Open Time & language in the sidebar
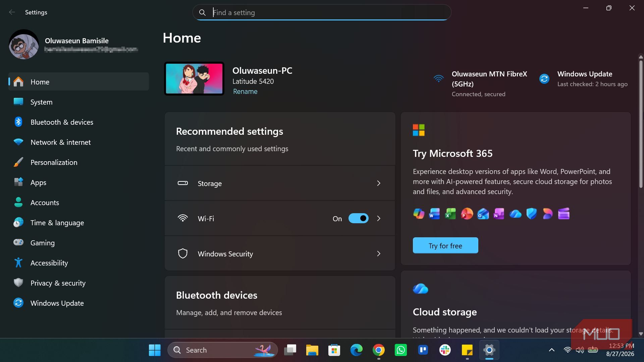 [78, 223]
